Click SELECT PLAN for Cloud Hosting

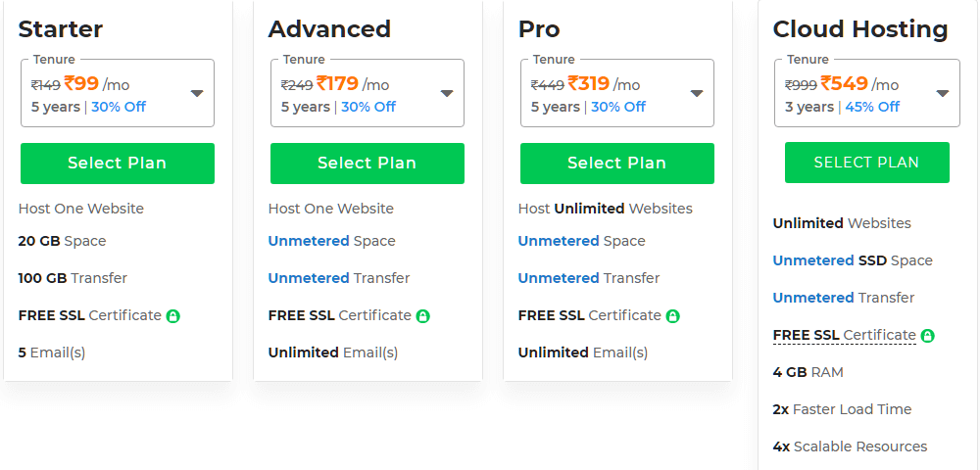[867, 163]
